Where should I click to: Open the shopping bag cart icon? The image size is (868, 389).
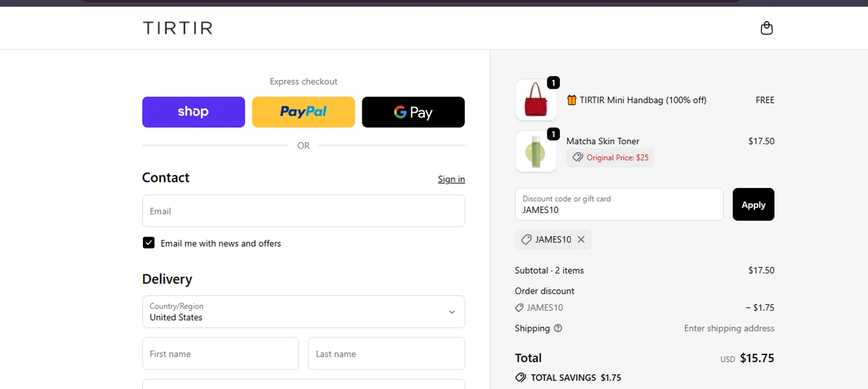(x=766, y=28)
